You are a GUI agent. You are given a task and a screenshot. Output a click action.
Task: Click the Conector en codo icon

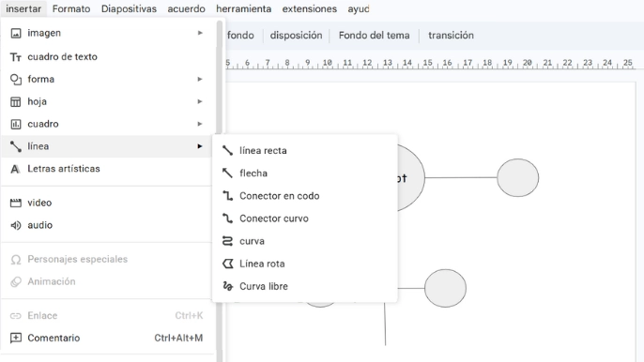pos(227,196)
